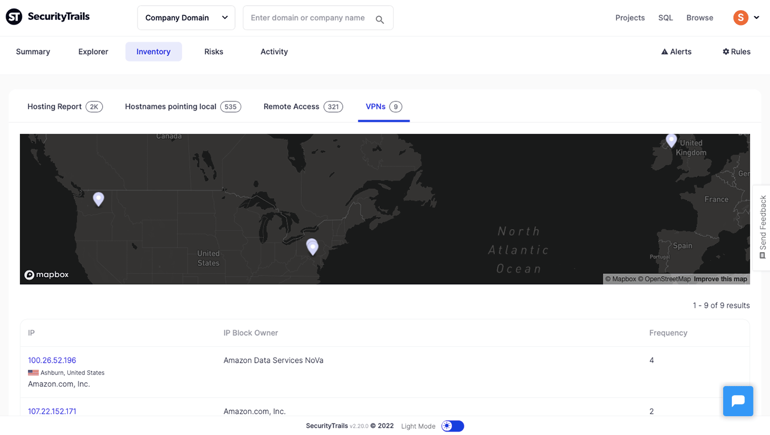Open Hostnames pointing local sub-tab
The height and width of the screenshot is (435, 770).
[183, 107]
